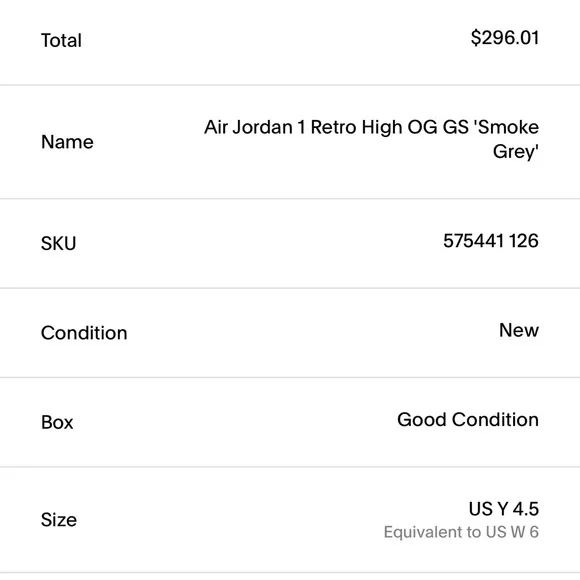Select the SKU label

tap(58, 243)
